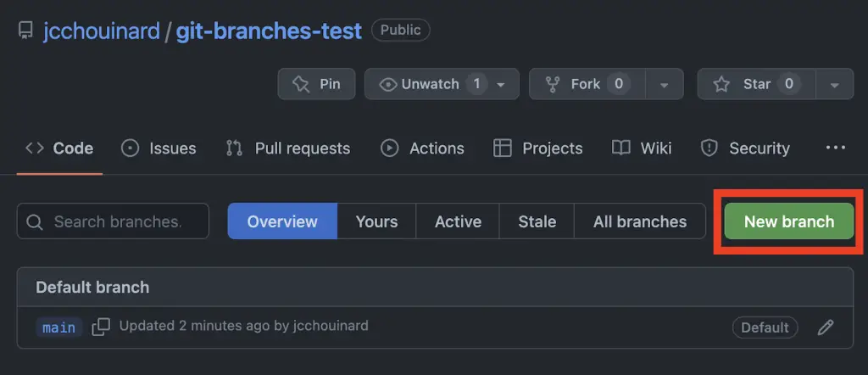868x375 pixels.
Task: Select the Yours branch filter
Action: point(377,221)
